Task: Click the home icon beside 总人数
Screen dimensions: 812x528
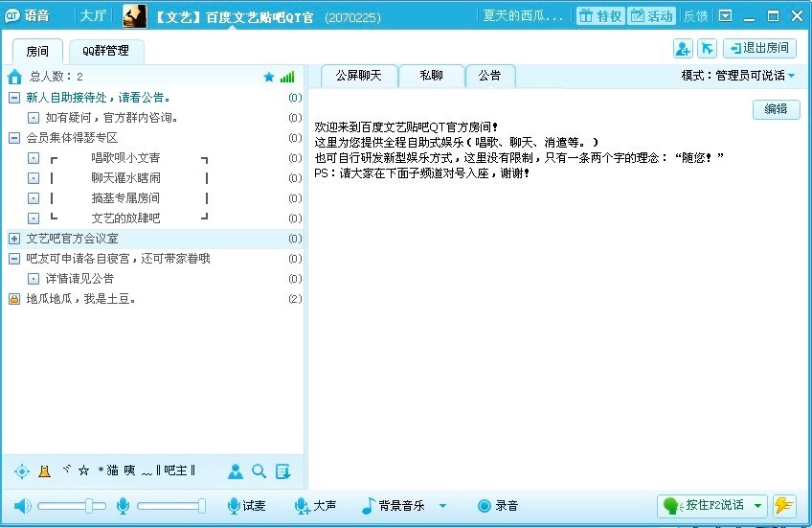Action: tap(14, 77)
